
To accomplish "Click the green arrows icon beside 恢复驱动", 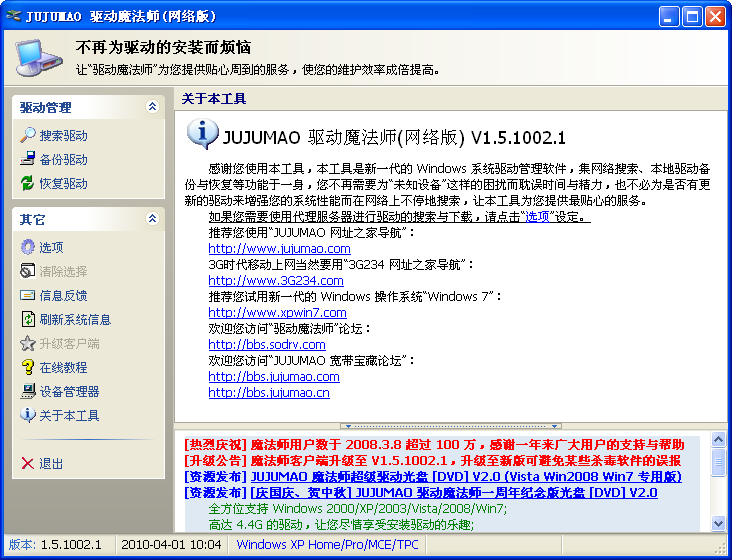I will click(x=28, y=183).
